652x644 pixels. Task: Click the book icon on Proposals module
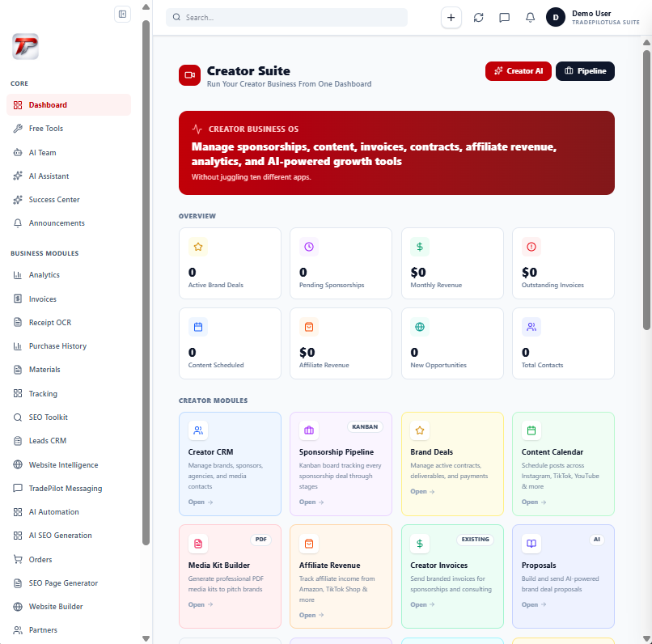point(531,544)
